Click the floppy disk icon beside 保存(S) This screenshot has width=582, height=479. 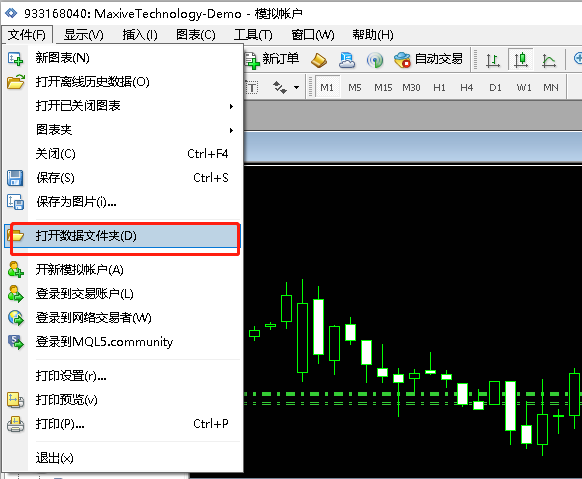pos(15,178)
